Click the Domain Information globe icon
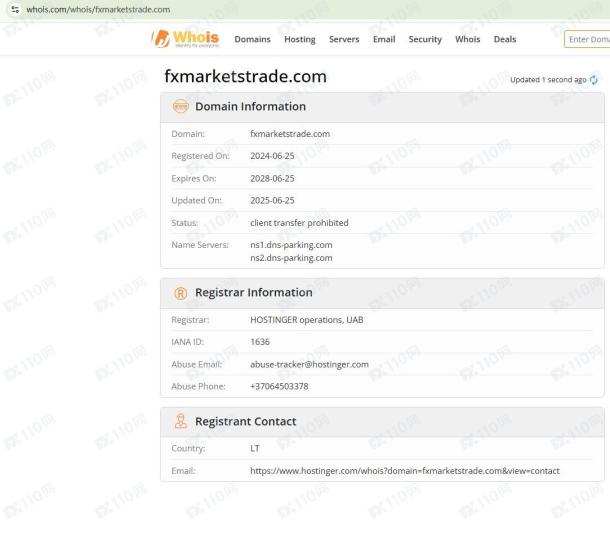The image size is (610, 546). click(x=181, y=106)
